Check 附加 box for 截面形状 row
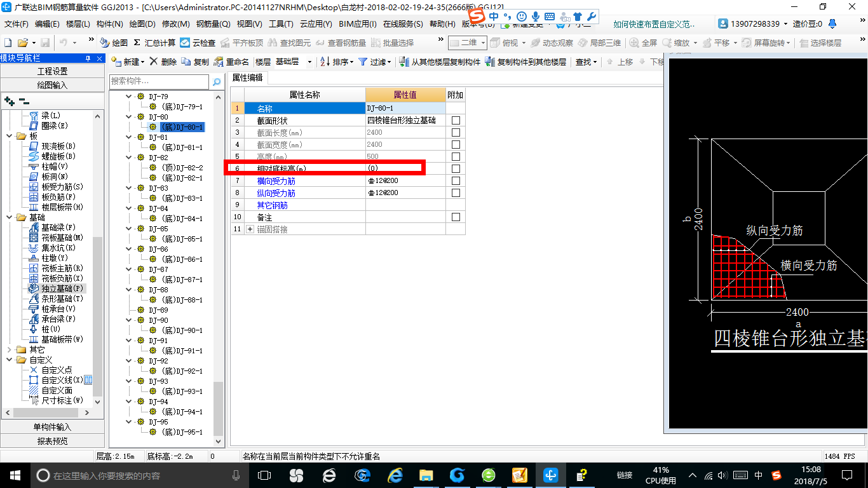Viewport: 868px width, 488px height. pyautogui.click(x=456, y=120)
